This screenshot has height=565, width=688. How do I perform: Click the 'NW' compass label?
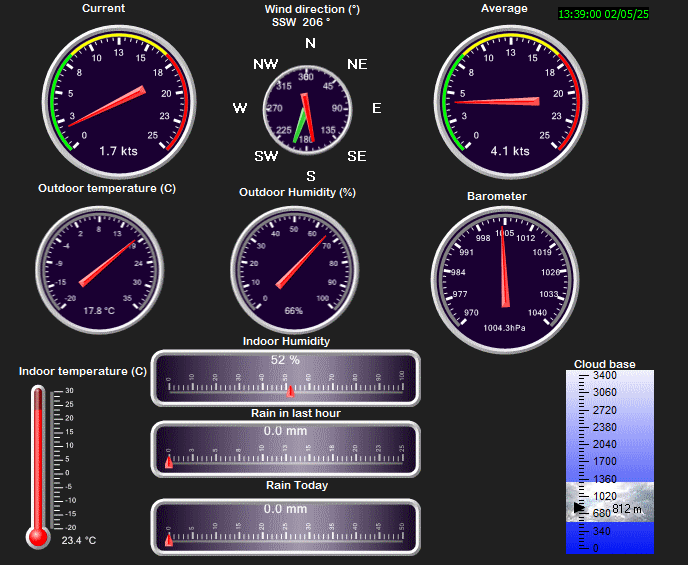point(266,64)
